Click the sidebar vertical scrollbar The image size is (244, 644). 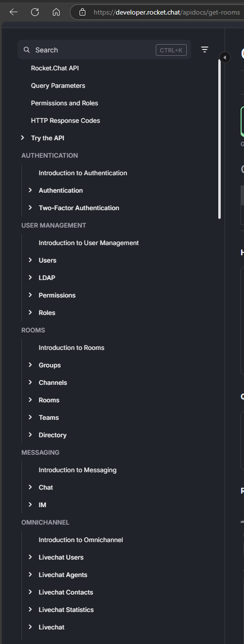click(220, 139)
